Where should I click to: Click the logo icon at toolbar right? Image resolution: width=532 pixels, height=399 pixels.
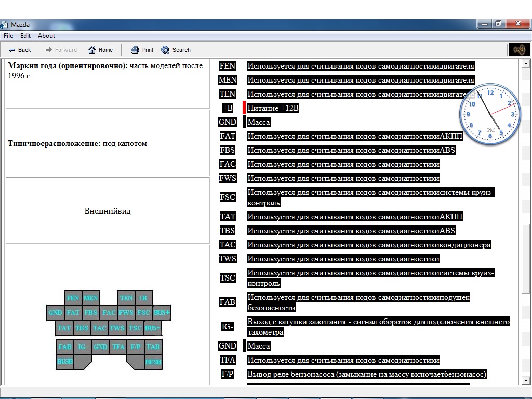coord(519,50)
